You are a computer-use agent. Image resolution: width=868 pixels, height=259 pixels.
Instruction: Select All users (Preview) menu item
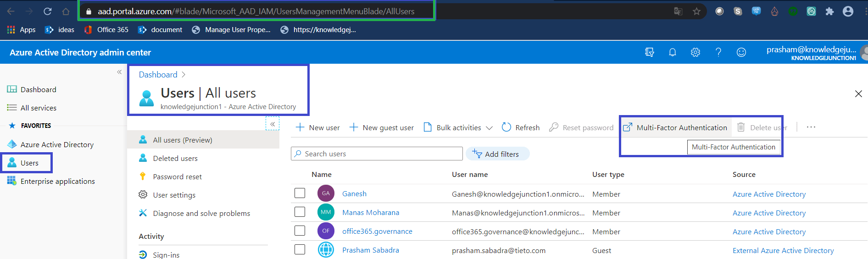click(x=203, y=140)
